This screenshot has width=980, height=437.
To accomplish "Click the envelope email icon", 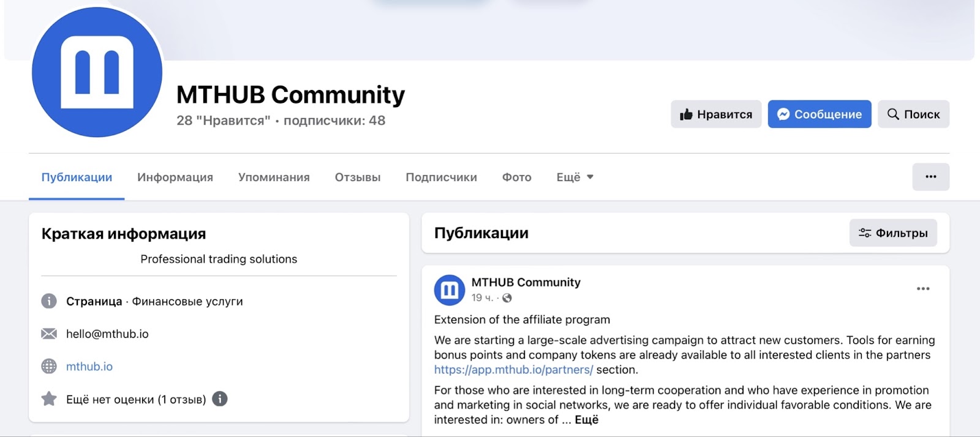I will pos(49,334).
